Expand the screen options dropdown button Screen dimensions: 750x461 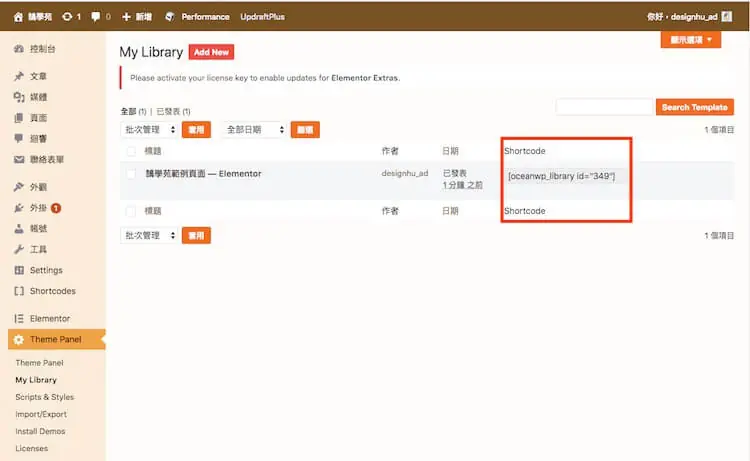[x=691, y=40]
